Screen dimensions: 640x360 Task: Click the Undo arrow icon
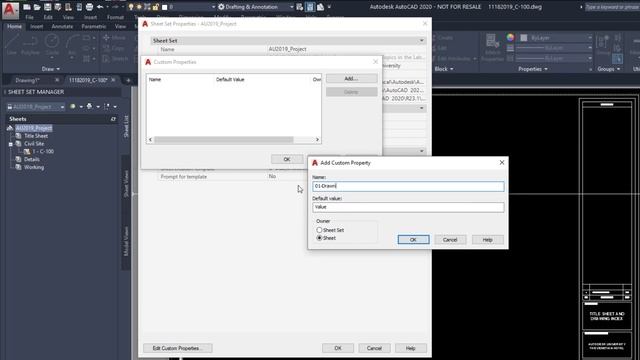[100, 7]
